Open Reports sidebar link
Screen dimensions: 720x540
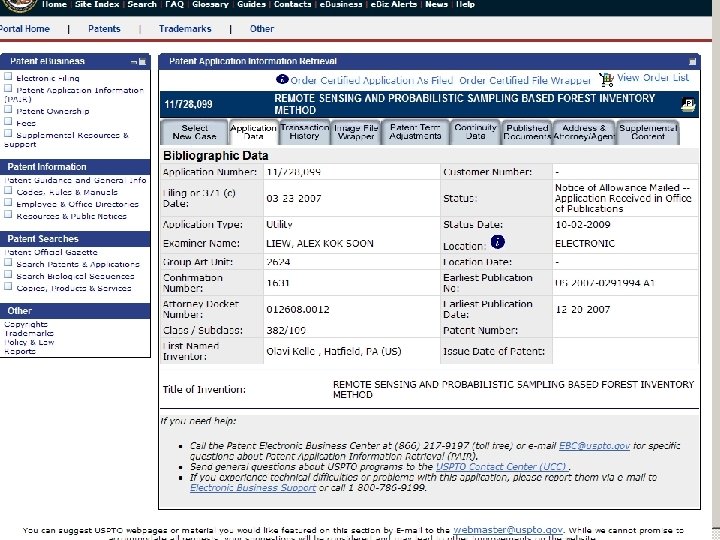(x=20, y=352)
